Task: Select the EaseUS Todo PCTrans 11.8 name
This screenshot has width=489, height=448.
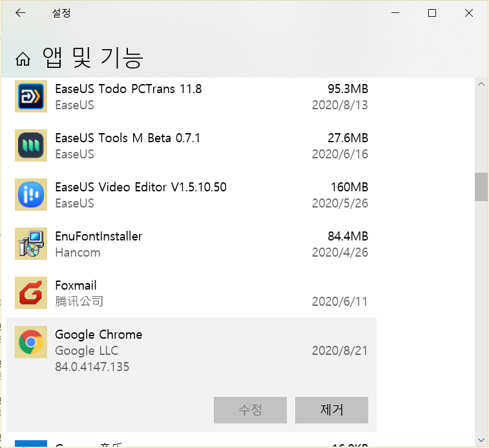Action: coord(129,89)
